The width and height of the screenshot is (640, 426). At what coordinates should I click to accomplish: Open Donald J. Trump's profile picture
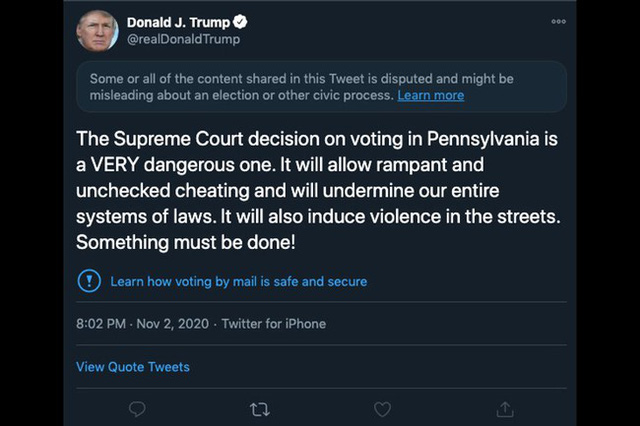click(x=97, y=30)
